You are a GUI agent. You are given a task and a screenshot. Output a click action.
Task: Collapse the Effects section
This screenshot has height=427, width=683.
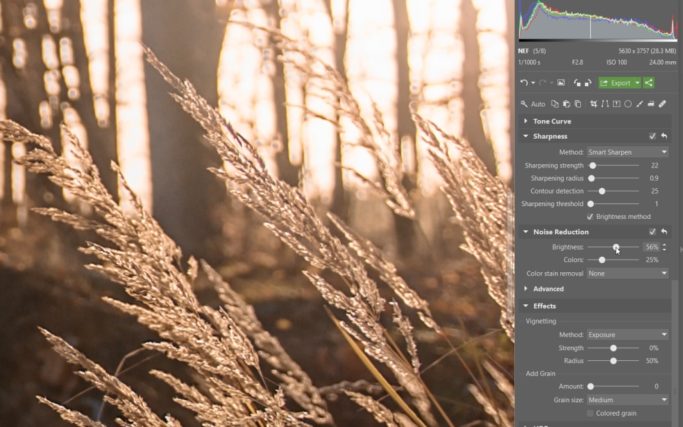click(526, 306)
